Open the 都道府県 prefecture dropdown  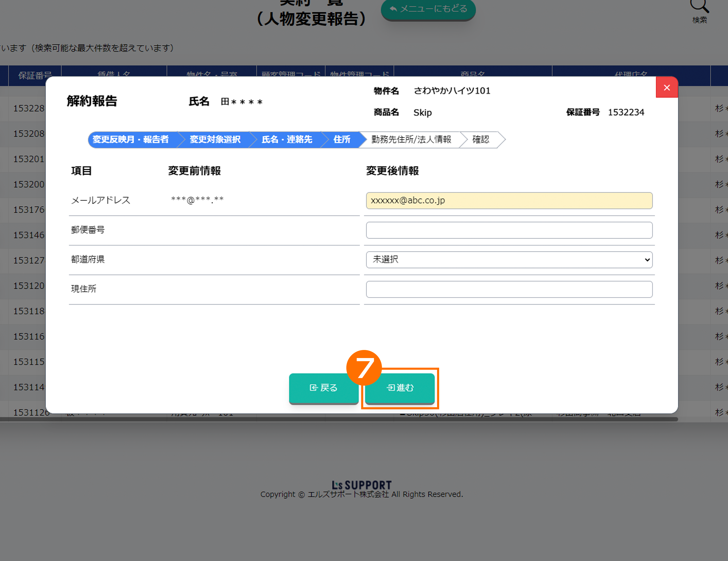509,259
